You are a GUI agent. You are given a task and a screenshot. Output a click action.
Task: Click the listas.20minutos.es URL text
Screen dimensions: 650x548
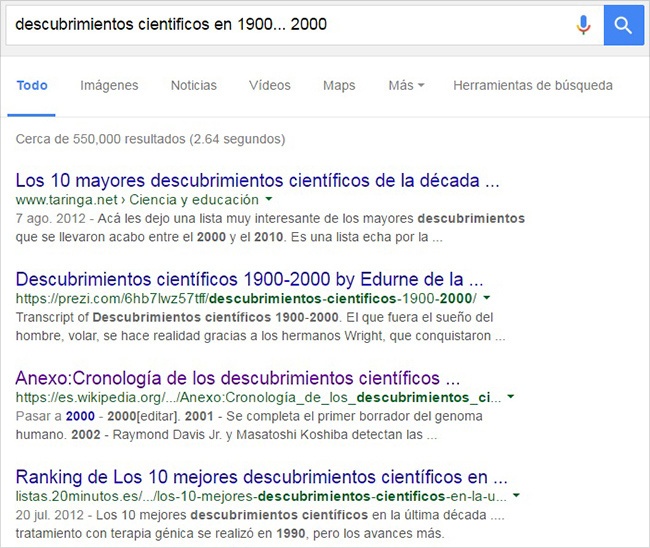click(261, 496)
